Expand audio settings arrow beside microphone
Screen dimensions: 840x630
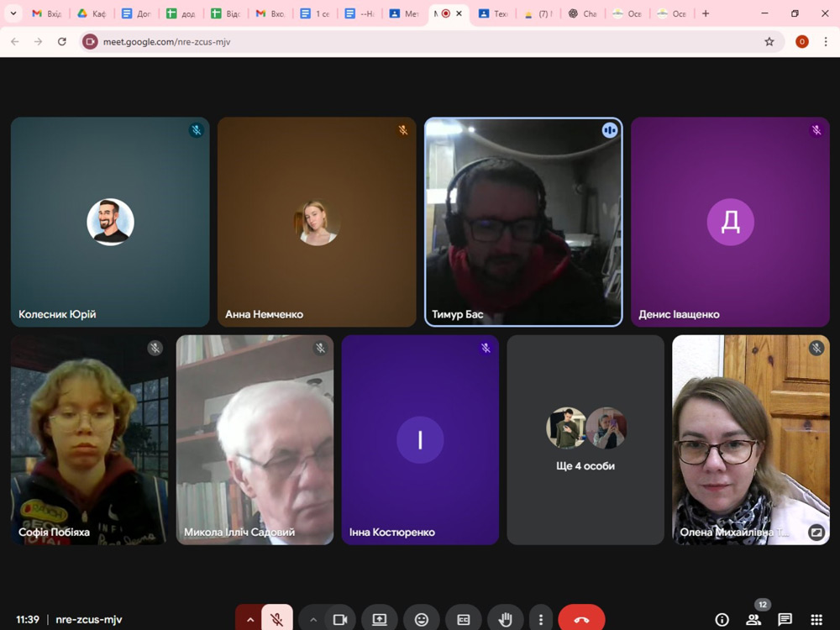tap(249, 619)
